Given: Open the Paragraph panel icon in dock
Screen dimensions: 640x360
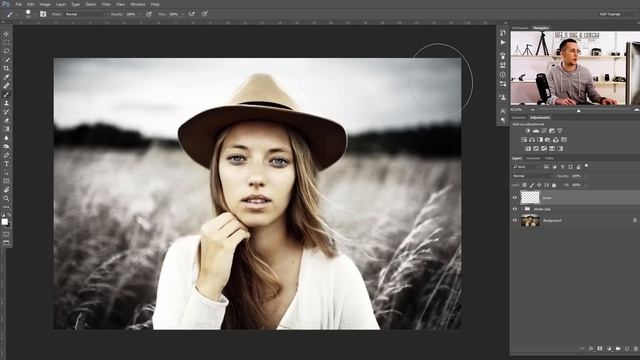Looking at the screenshot, I should point(503,120).
